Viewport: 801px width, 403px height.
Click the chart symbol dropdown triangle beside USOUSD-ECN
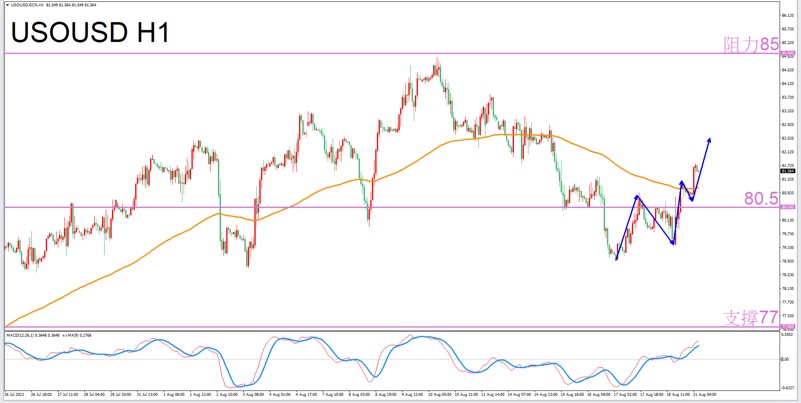click(7, 5)
